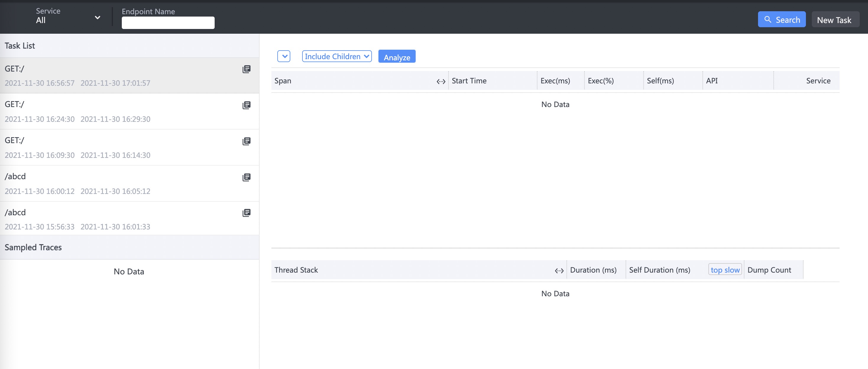The image size is (868, 369).
Task: Focus the Endpoint Name input field
Action: [x=168, y=23]
